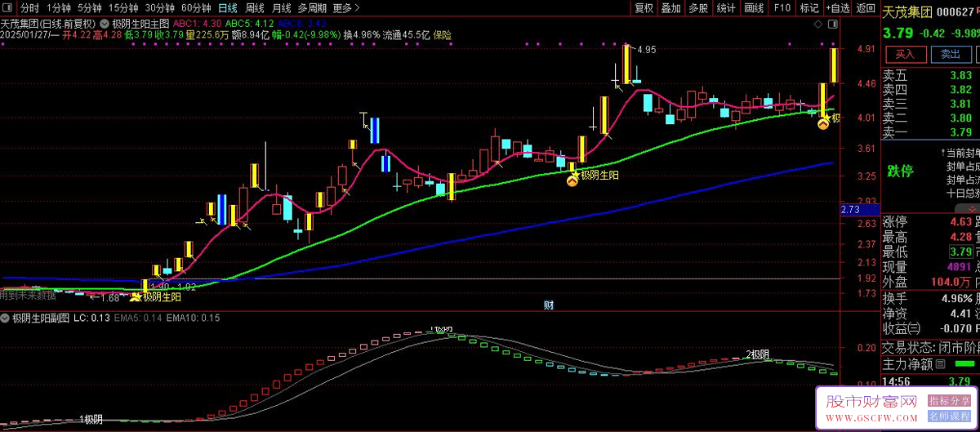This screenshot has height=432, width=980.
Task: Click the 多股 multi-stock button
Action: click(x=698, y=8)
